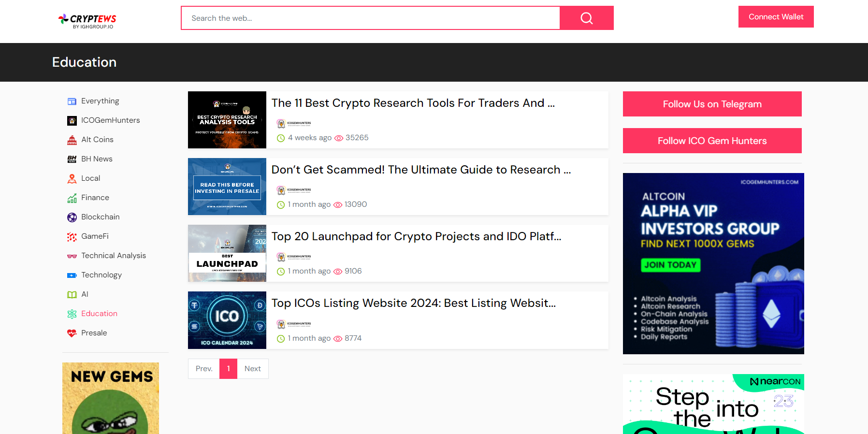The image size is (868, 434).
Task: Click the Finance chart icon
Action: click(72, 198)
